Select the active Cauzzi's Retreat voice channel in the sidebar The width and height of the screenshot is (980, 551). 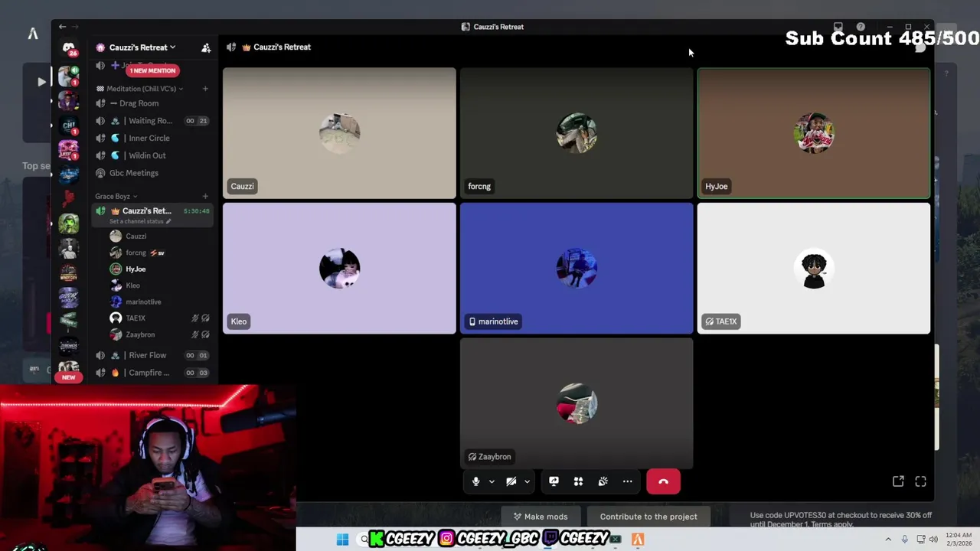[152, 210]
